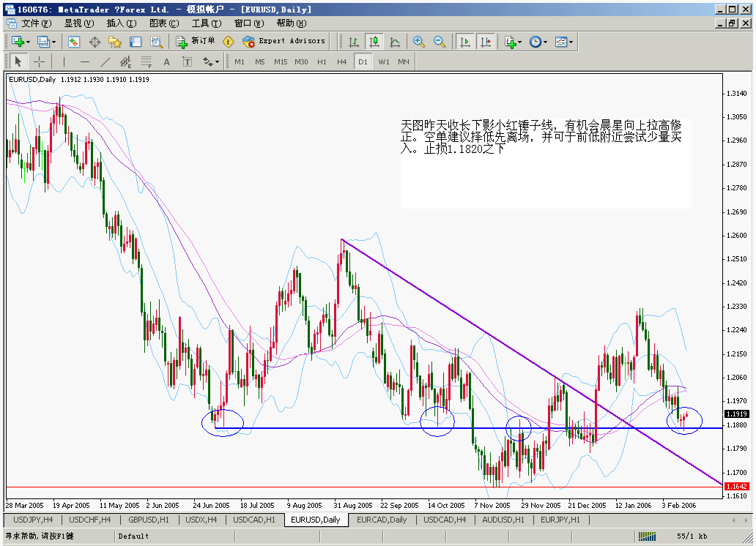The image size is (756, 546).
Task: Open the Navigator favorites folder icon
Action: (x=115, y=42)
